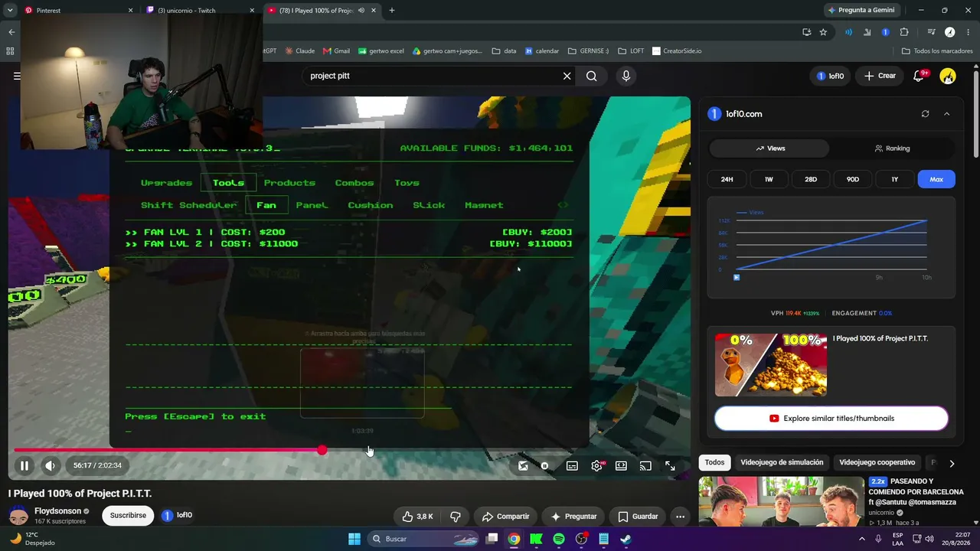Start voice search with microphone
Image resolution: width=980 pixels, height=551 pixels.
point(626,76)
